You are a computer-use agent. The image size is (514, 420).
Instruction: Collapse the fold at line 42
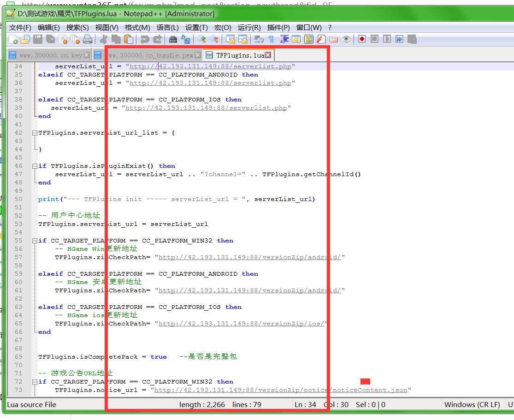click(x=35, y=133)
